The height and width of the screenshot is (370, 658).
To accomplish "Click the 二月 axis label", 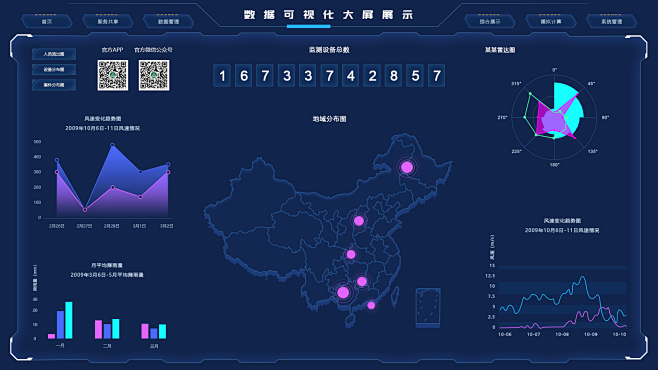I will [107, 346].
